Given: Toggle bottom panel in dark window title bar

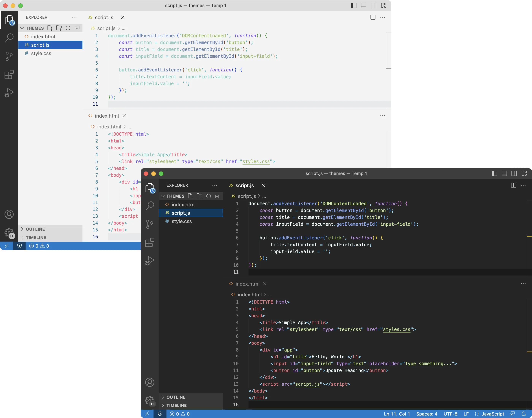Looking at the screenshot, I should point(504,173).
